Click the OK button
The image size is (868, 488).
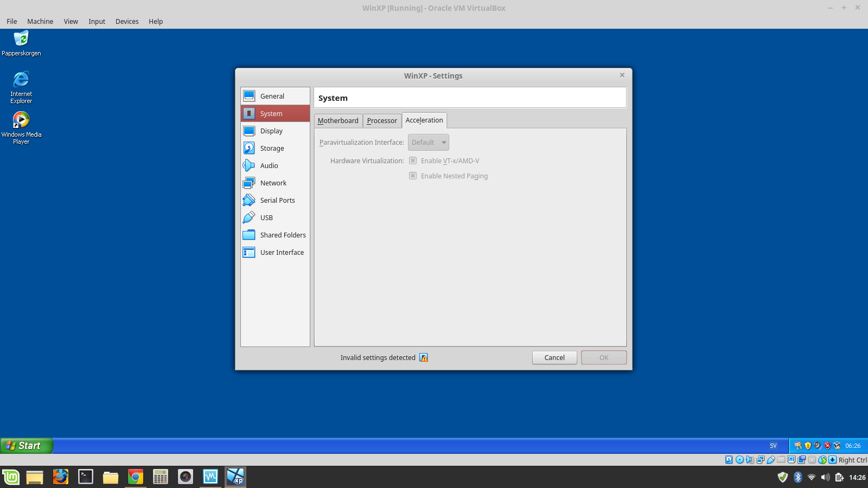click(x=604, y=357)
